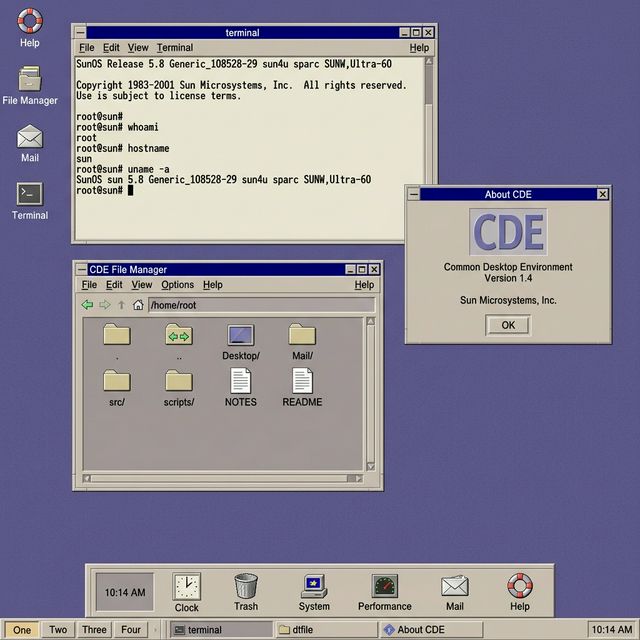640x640 pixels.
Task: Maximize the terminal window
Action: click(x=416, y=32)
